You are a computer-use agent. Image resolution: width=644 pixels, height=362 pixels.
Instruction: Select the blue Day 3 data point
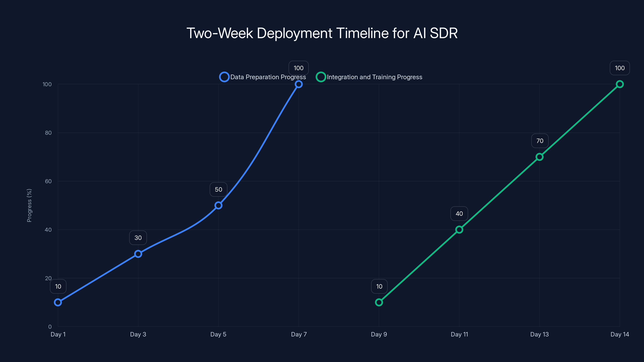tap(138, 254)
